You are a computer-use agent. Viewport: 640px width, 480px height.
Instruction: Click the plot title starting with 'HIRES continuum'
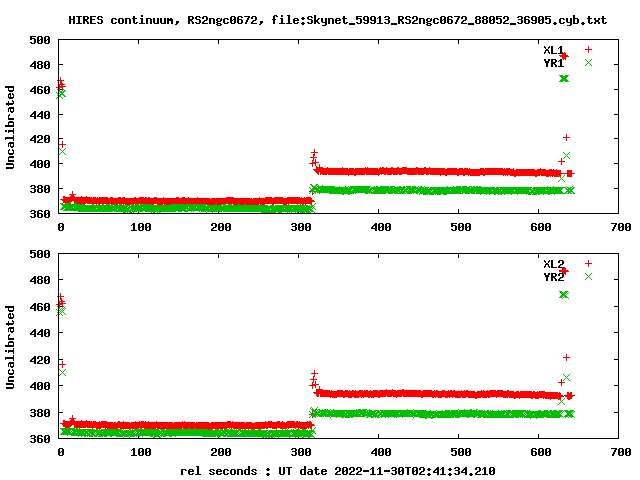(x=338, y=20)
